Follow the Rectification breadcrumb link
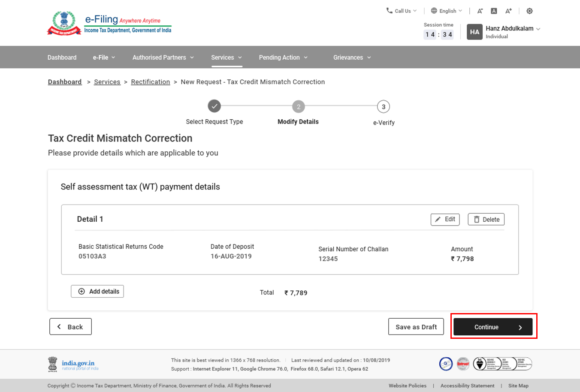The height and width of the screenshot is (392, 580). [150, 82]
